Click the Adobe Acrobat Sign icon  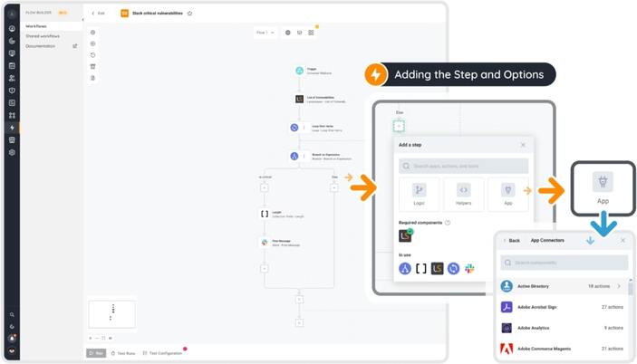[x=507, y=307]
